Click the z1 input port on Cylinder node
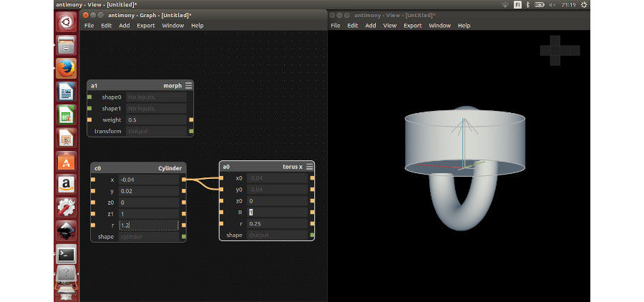 (93, 214)
